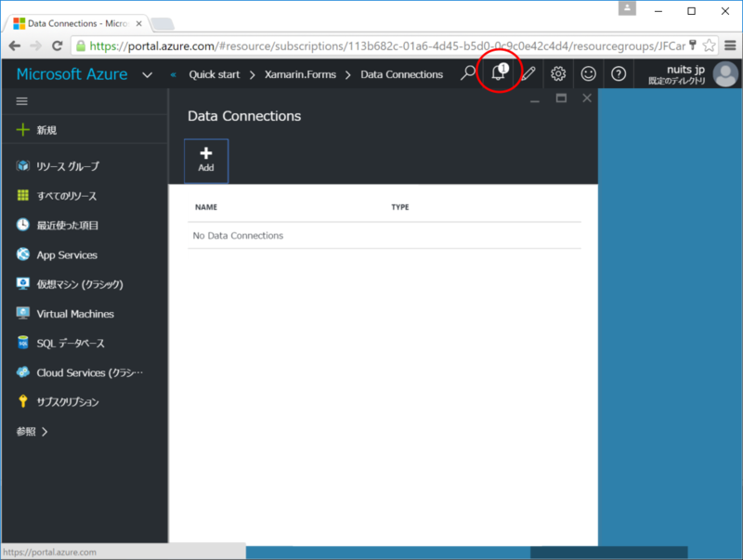Open リソース グループ menu item
The image size is (743, 560).
tap(85, 166)
